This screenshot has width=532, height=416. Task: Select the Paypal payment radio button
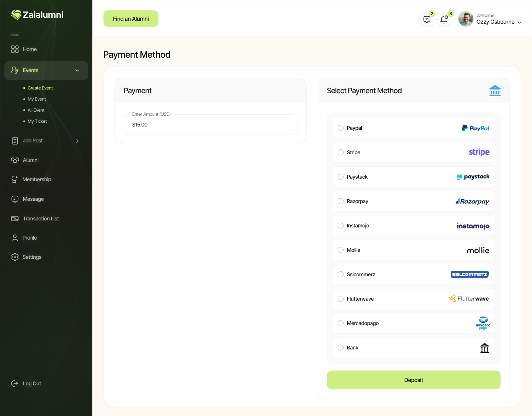pos(340,128)
